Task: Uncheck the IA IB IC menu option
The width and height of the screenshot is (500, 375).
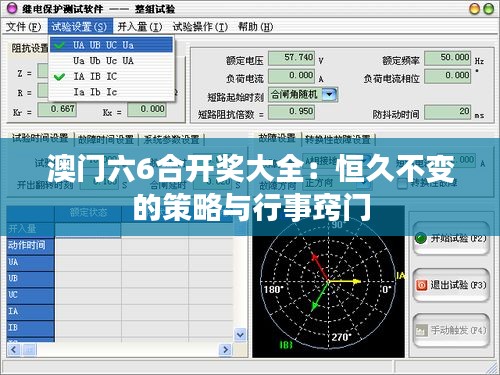Action: [111, 76]
